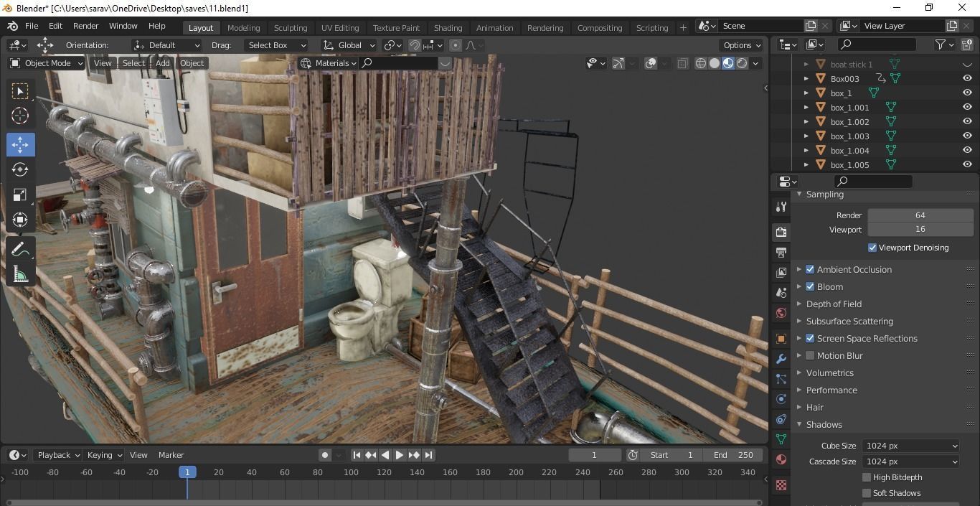The image size is (980, 506).
Task: Select the Rotate tool
Action: pos(20,170)
